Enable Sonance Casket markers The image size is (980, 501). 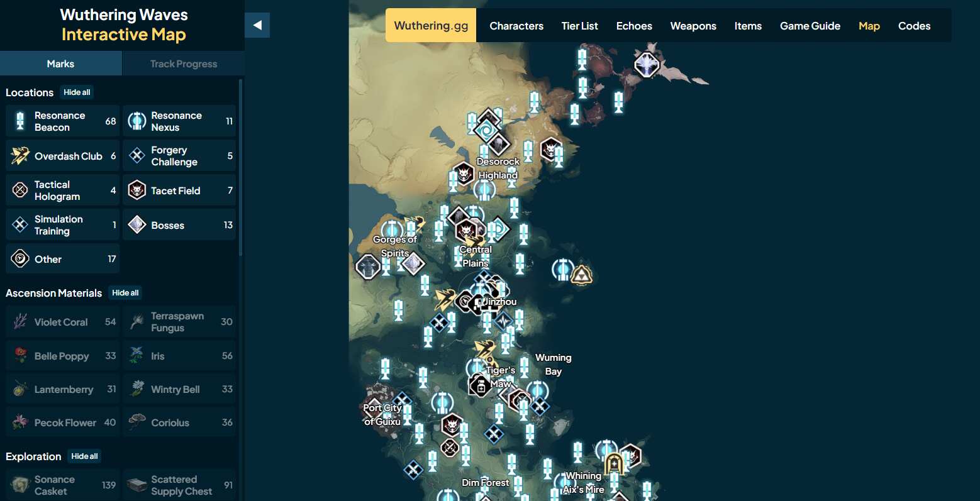point(62,485)
